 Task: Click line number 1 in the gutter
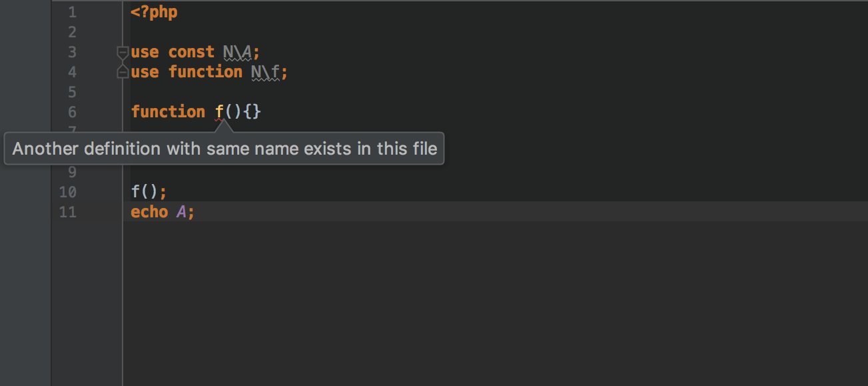pyautogui.click(x=72, y=12)
